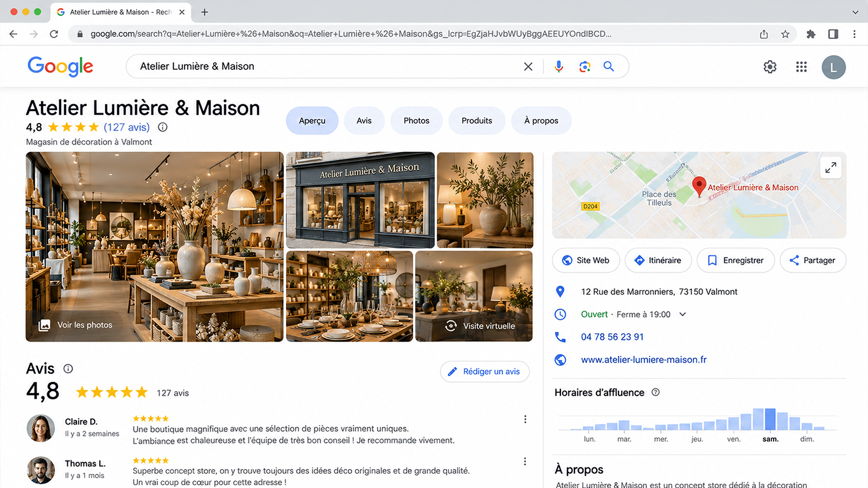This screenshot has height=488, width=868.
Task: Click the info icon next to Avis heading
Action: click(x=68, y=369)
